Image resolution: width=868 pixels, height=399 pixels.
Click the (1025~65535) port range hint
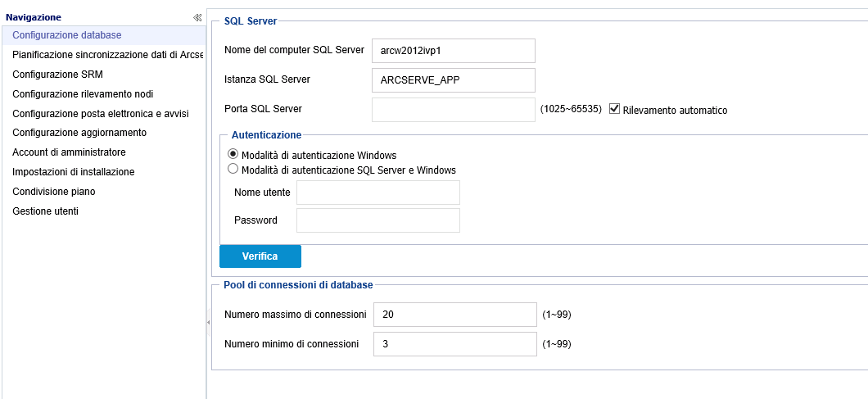pos(571,109)
